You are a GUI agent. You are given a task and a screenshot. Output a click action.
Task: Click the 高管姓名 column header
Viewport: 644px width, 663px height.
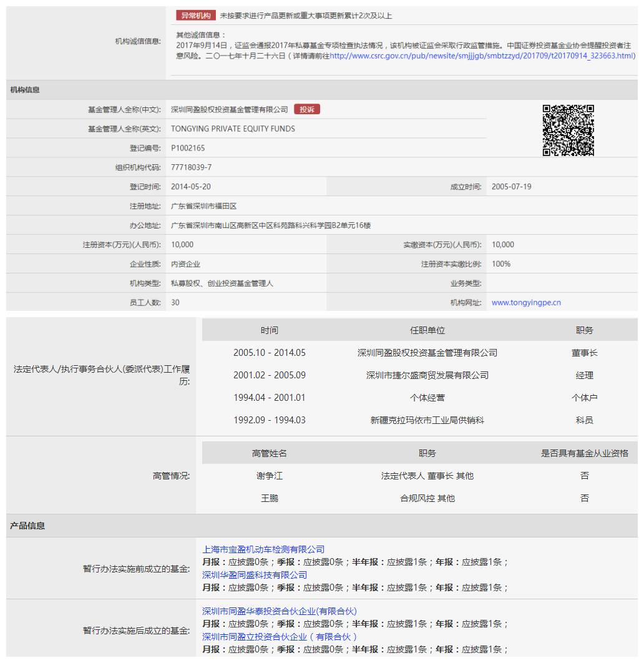coord(269,453)
